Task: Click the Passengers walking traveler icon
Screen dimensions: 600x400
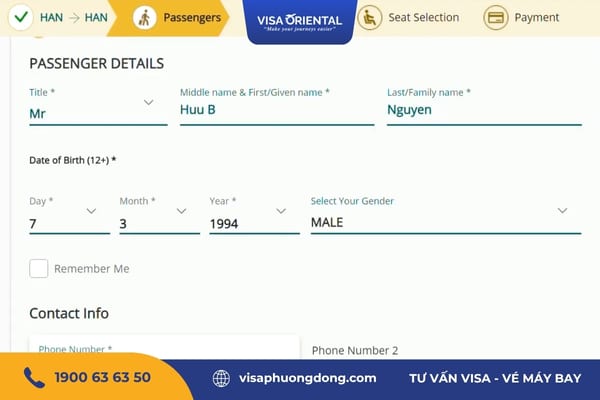Action: coord(144,18)
